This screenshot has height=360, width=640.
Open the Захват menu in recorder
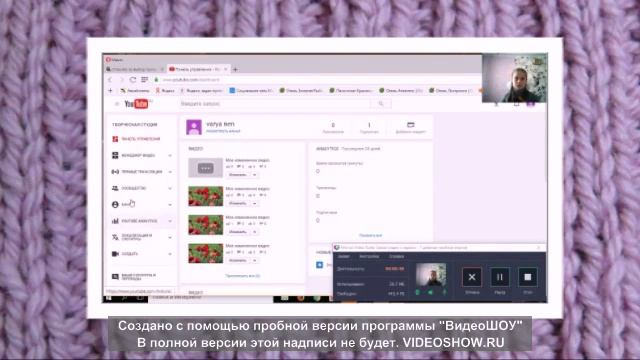(x=344, y=256)
